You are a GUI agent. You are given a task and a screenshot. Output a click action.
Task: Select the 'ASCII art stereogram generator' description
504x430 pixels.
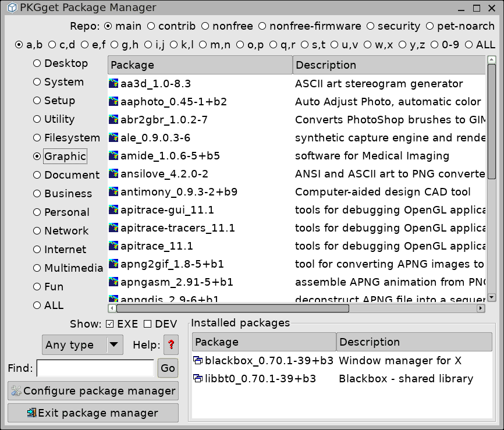pos(379,84)
